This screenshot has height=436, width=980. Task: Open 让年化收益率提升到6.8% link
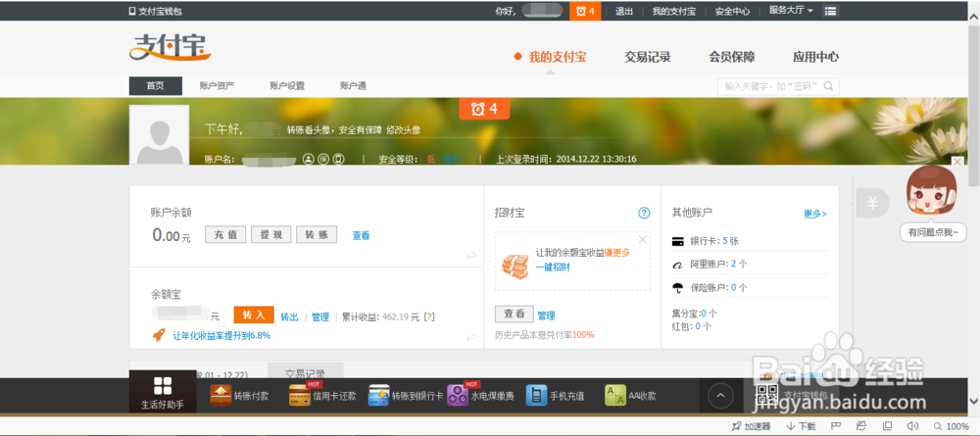pyautogui.click(x=221, y=335)
